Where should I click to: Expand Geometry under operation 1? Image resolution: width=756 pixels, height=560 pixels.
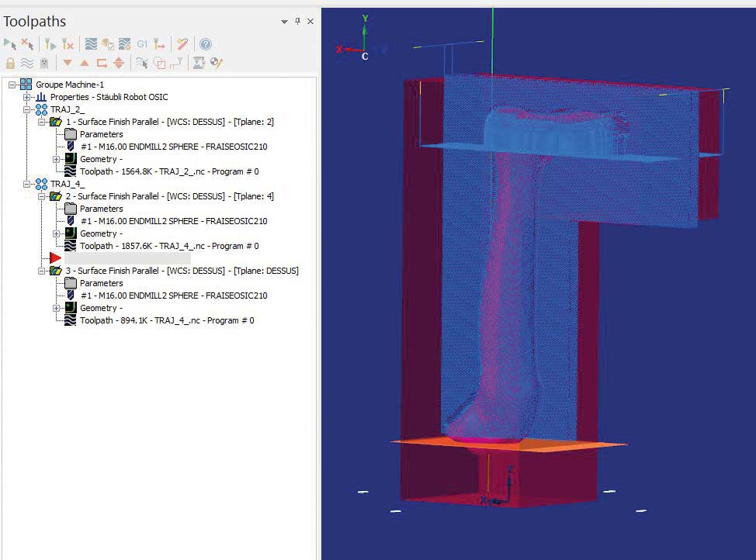[57, 159]
